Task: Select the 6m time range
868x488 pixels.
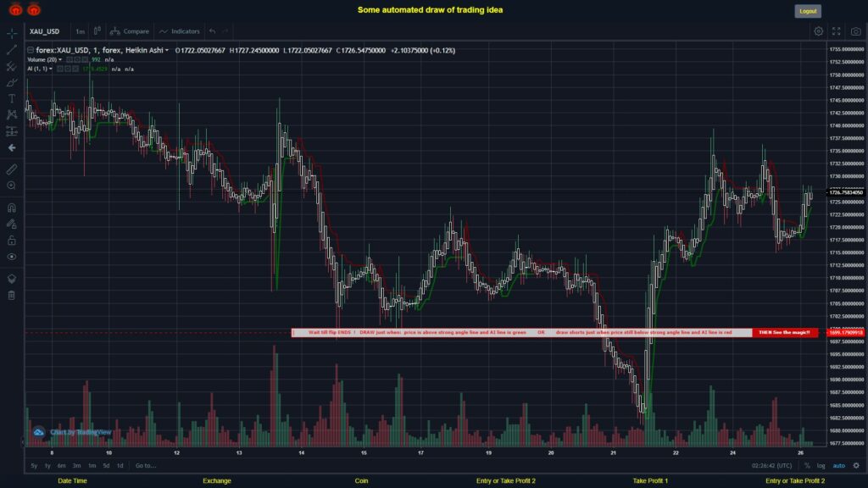Action: (x=61, y=466)
